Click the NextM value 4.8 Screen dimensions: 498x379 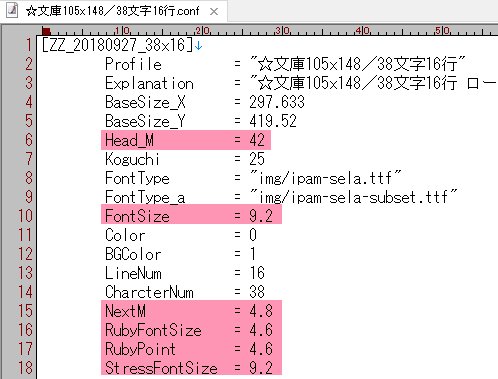(x=261, y=311)
